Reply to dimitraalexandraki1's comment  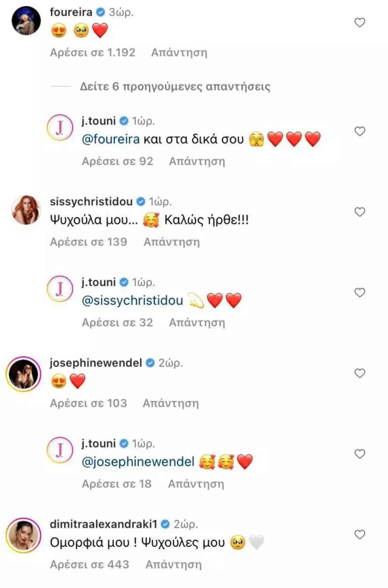(173, 564)
